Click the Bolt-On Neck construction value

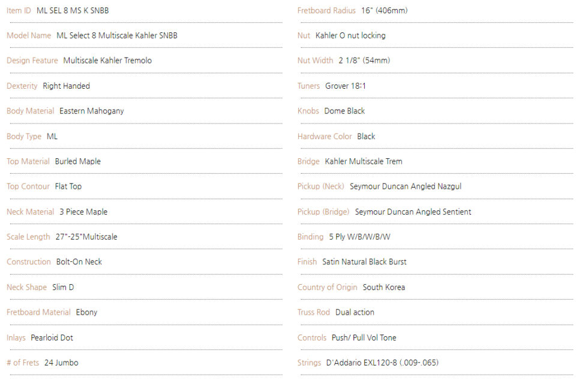[79, 262]
